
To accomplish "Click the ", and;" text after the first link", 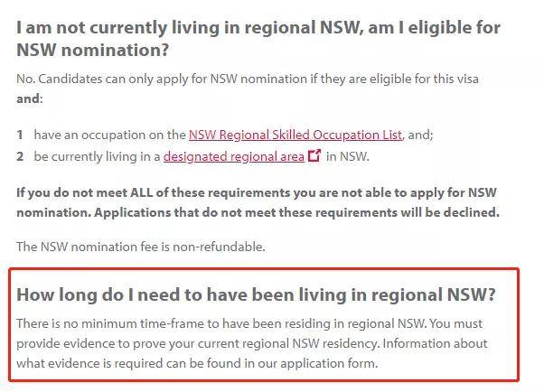I will point(417,135).
